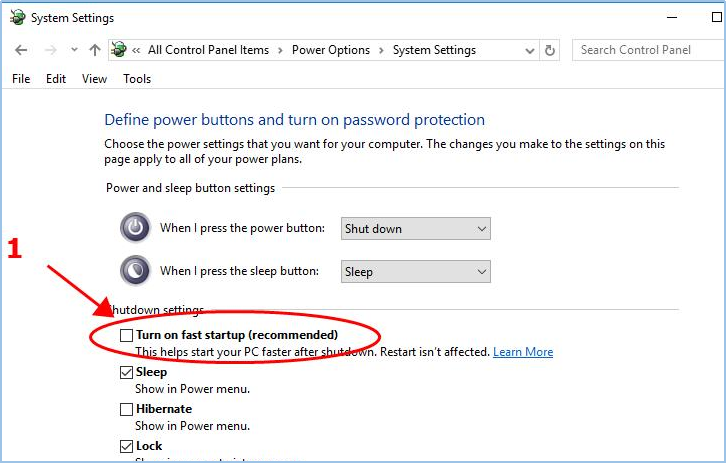Click the Up one level arrow
727x463 pixels.
(x=94, y=50)
